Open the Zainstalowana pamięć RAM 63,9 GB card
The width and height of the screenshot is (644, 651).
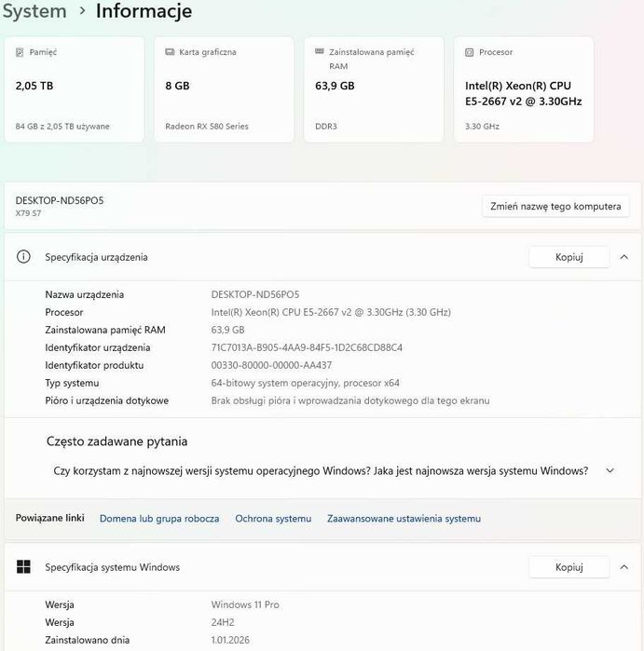pos(374,89)
